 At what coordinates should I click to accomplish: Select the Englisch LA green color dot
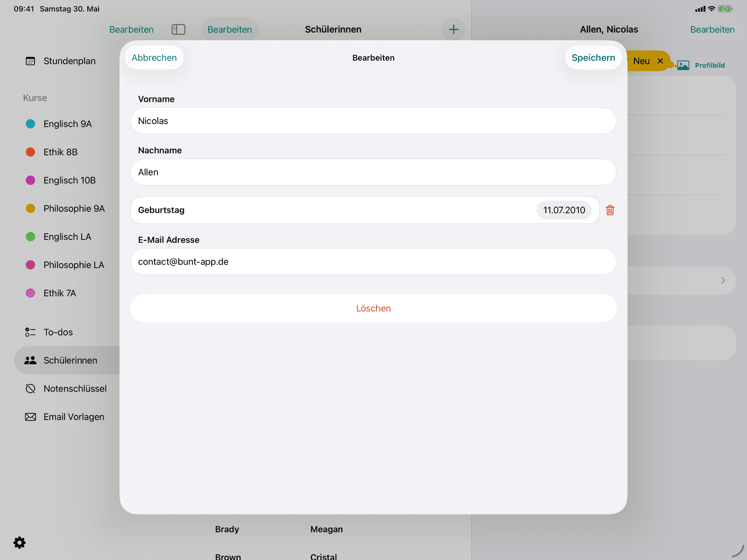30,237
